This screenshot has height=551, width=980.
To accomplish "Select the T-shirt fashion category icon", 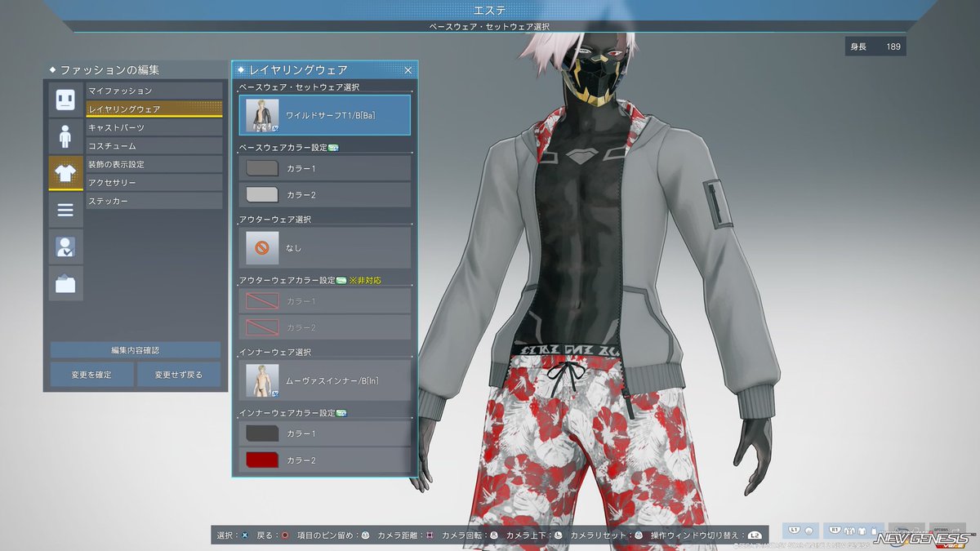I will point(65,172).
